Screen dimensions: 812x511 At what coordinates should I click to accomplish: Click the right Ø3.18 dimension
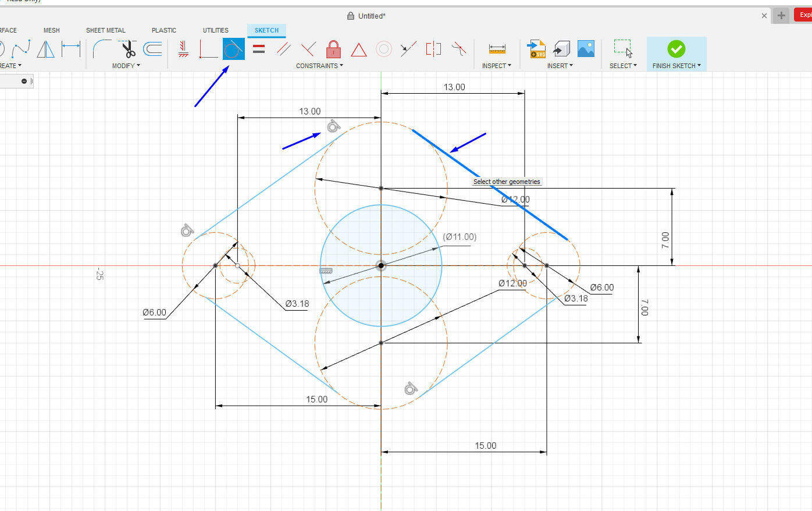[576, 299]
